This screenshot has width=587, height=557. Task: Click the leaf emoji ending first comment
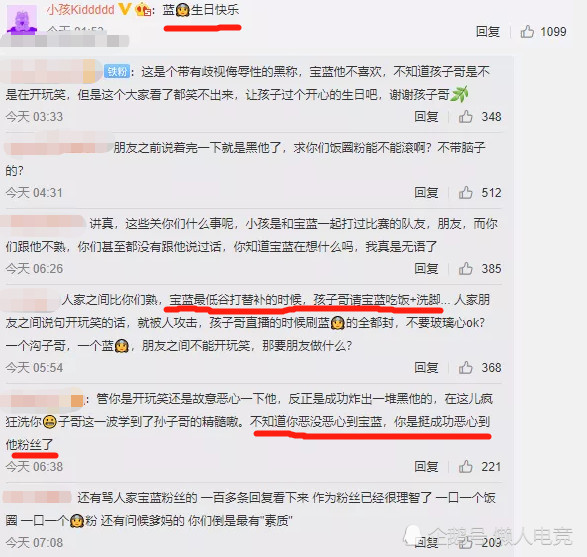459,94
